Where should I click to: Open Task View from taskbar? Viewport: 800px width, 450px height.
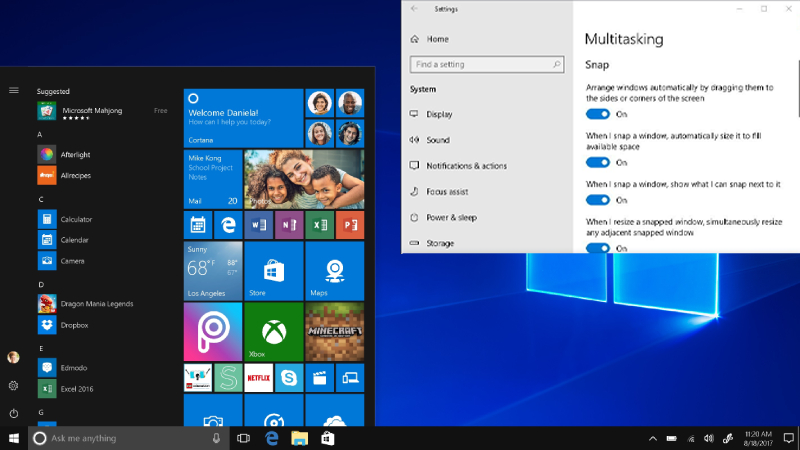pos(243,438)
